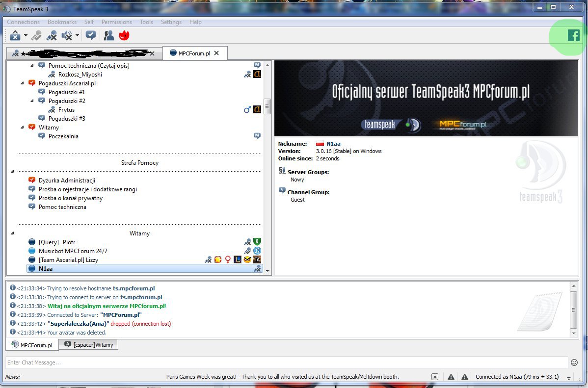Select Prośba o rejestracje i dodatkowe rangi

click(88, 189)
